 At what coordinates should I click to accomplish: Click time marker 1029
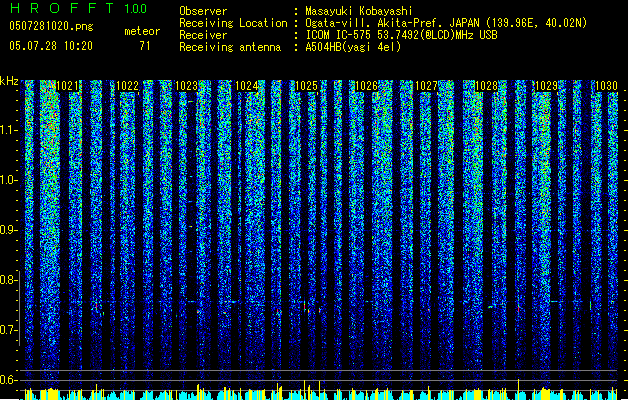pos(546,86)
